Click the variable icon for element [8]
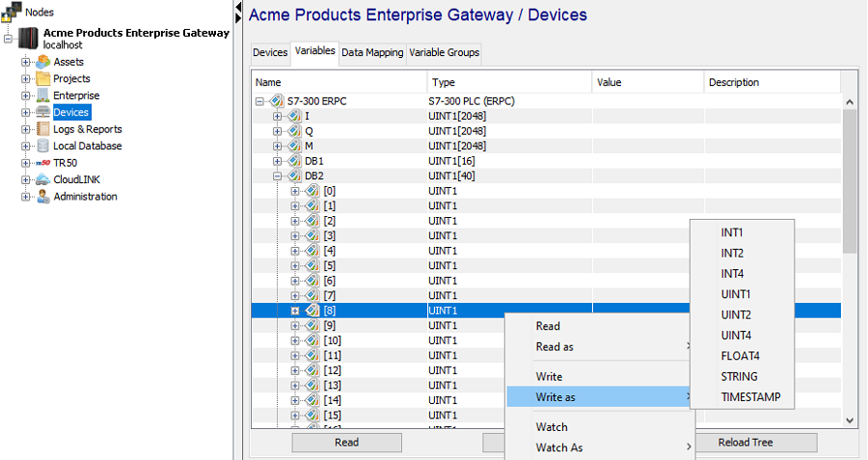Screen dimensions: 868x460 pyautogui.click(x=312, y=311)
